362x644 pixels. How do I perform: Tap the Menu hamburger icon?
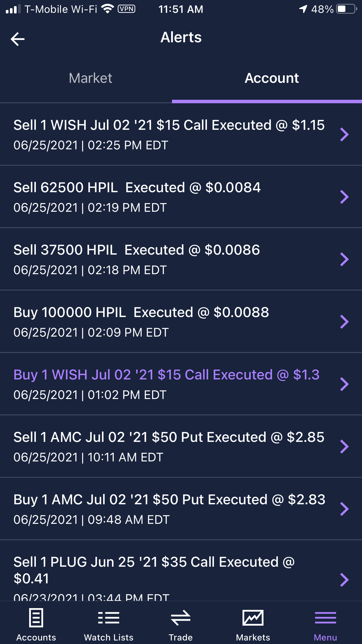tap(325, 617)
